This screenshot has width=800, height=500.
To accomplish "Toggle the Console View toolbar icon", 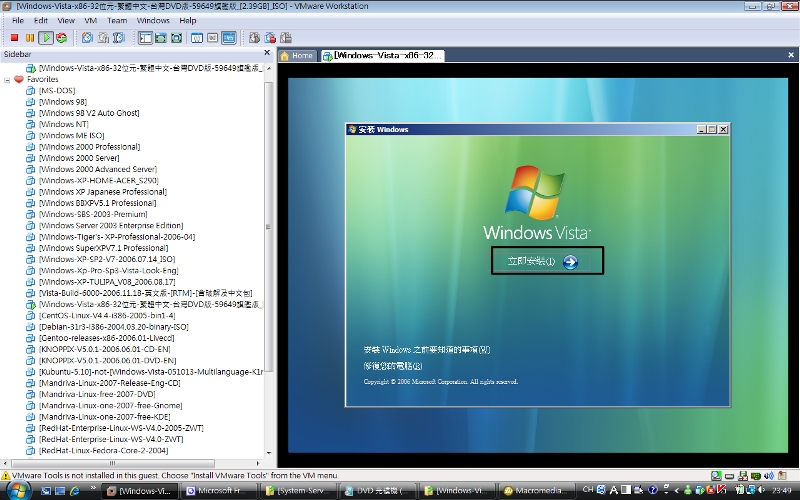I will 229,38.
